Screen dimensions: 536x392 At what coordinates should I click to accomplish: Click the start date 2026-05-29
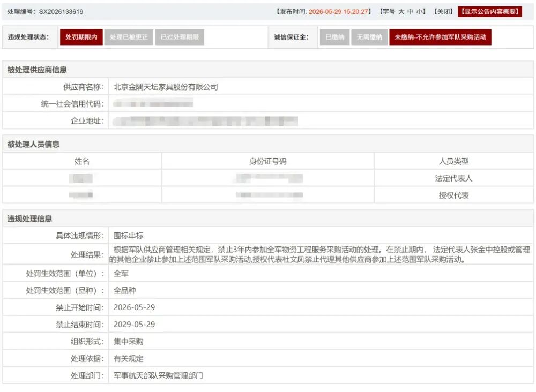pyautogui.click(x=134, y=307)
